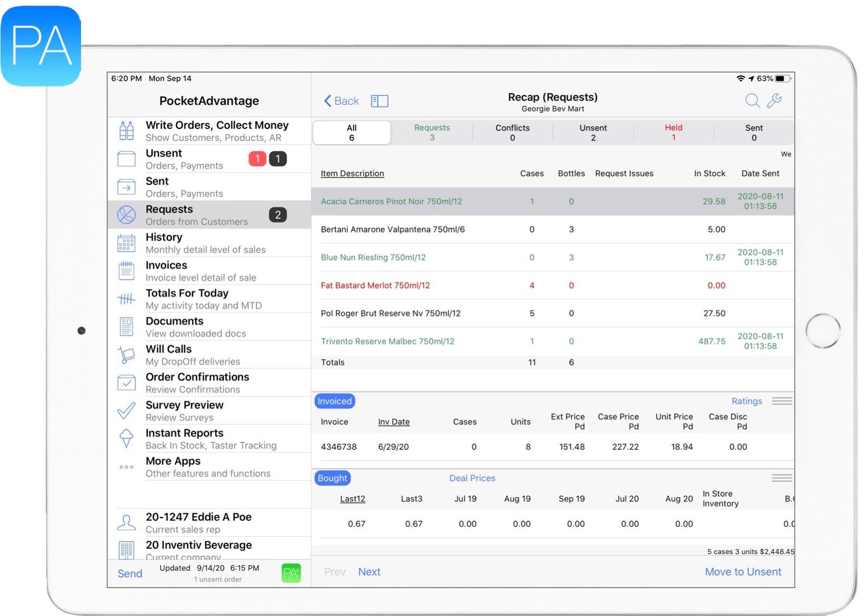Open Totals For Today item
The height and width of the screenshot is (616, 866).
point(209,299)
